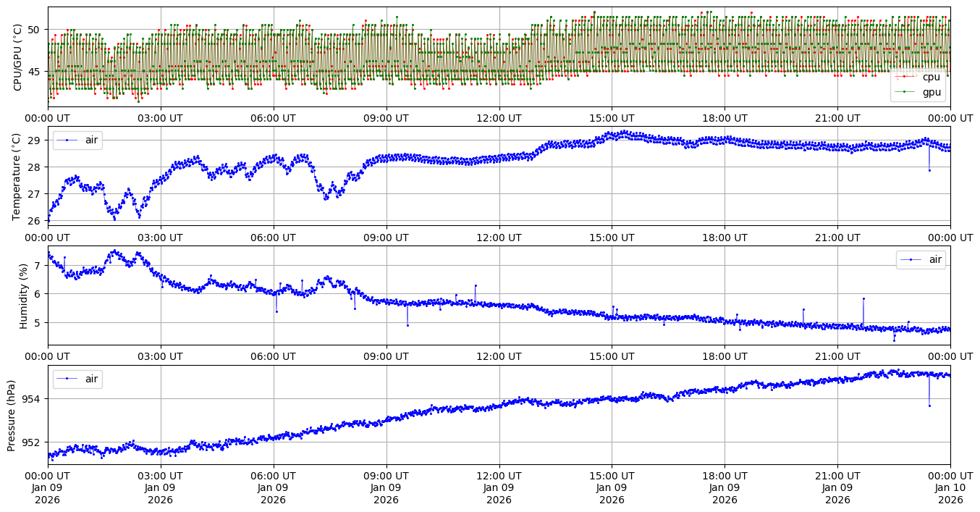This screenshot has height=512, width=980.
Task: Click the temperature outlier dip near 23:30 UT
Action: (929, 170)
